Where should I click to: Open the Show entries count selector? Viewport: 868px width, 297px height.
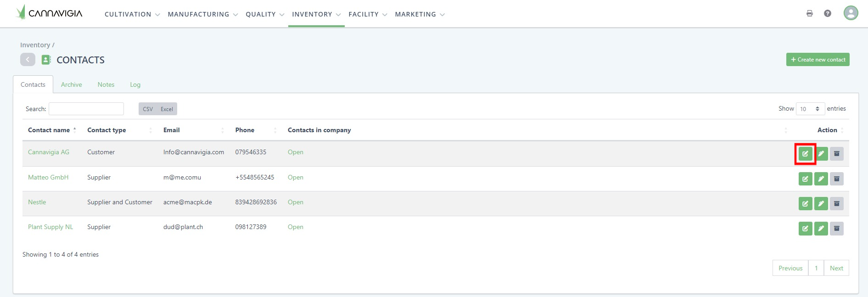click(810, 109)
